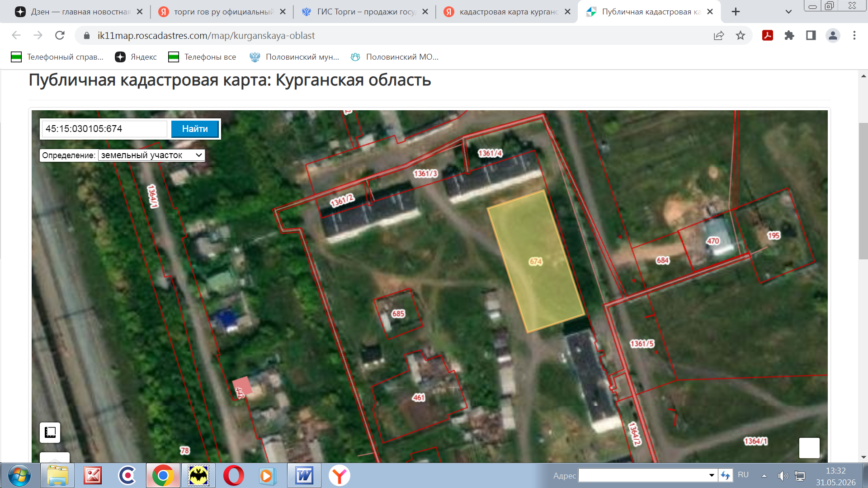
Task: Switch to the кадастровая карта курганс tab
Action: pos(502,12)
